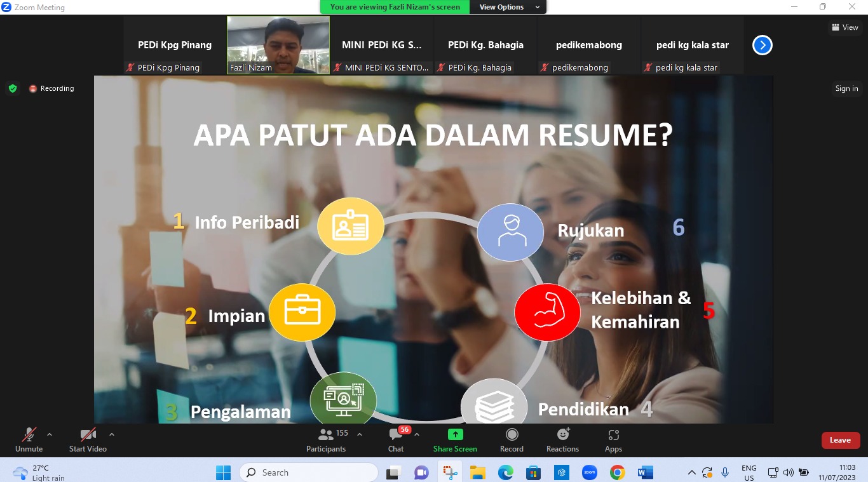
Task: Expand audio options arrow beside Unmute
Action: tap(50, 434)
